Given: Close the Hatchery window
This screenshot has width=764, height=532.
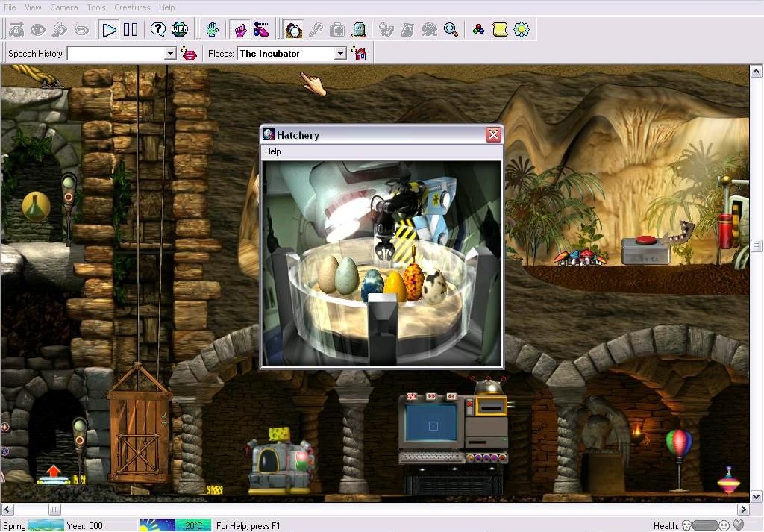Looking at the screenshot, I should click(x=493, y=135).
